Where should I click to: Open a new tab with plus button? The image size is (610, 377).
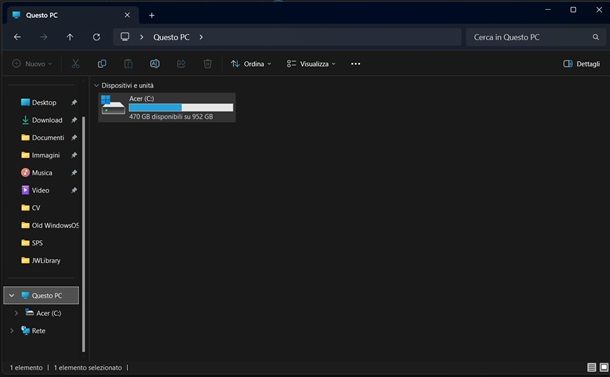pyautogui.click(x=152, y=15)
